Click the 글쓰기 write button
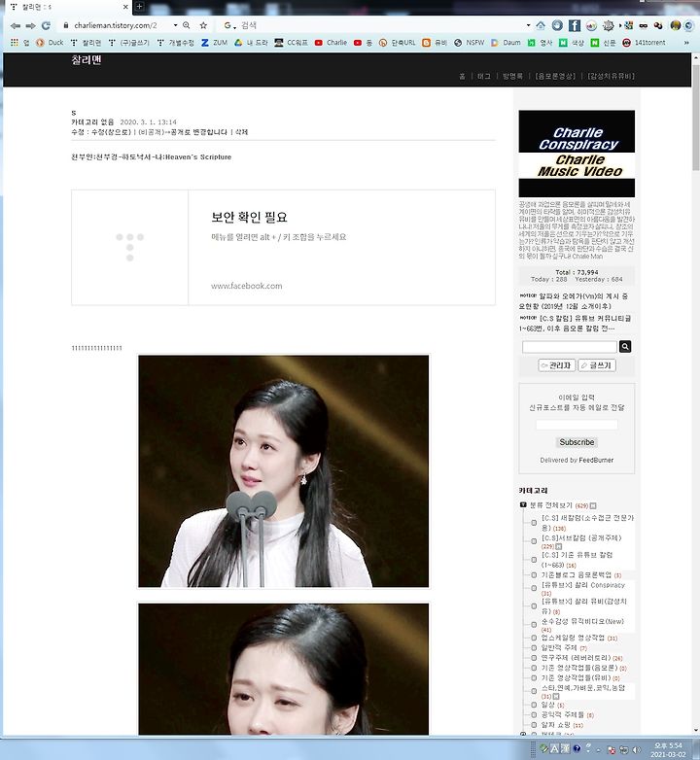Viewport: 700px width, 760px height. coord(597,365)
